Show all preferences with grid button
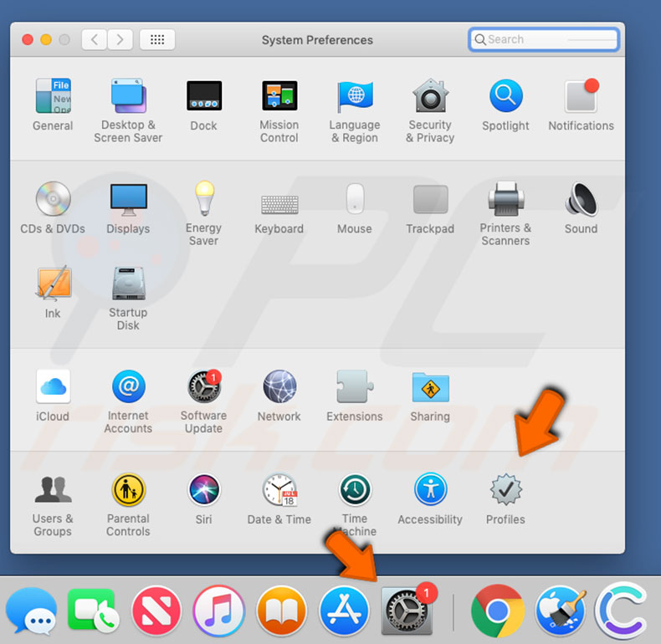The height and width of the screenshot is (644, 661). [157, 40]
